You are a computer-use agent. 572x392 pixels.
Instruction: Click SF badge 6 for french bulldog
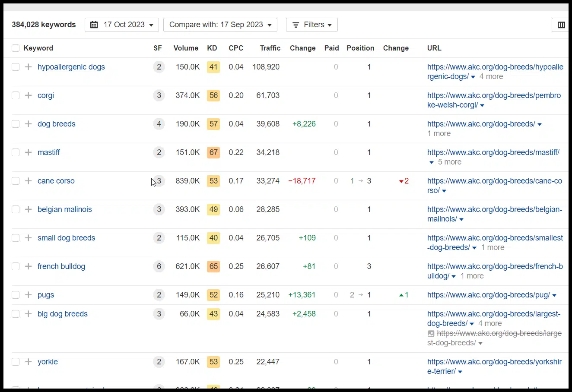click(x=159, y=266)
